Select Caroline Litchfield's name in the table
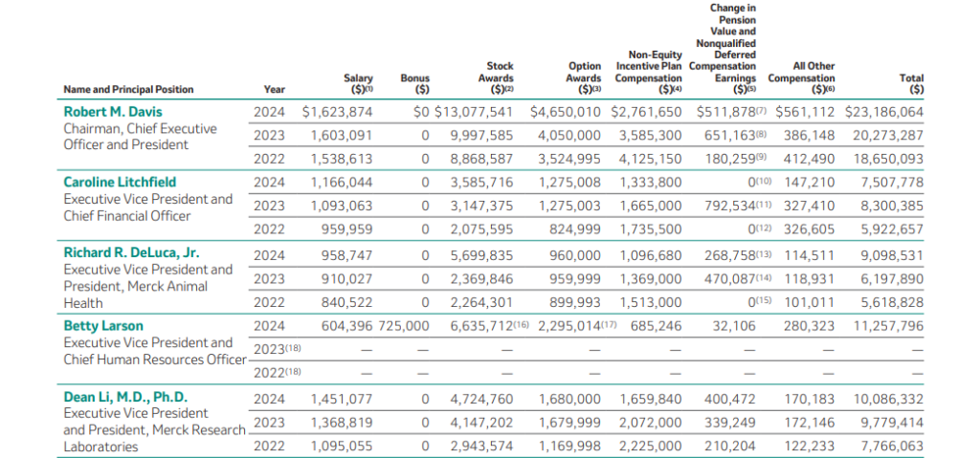The height and width of the screenshot is (458, 980). [120, 182]
